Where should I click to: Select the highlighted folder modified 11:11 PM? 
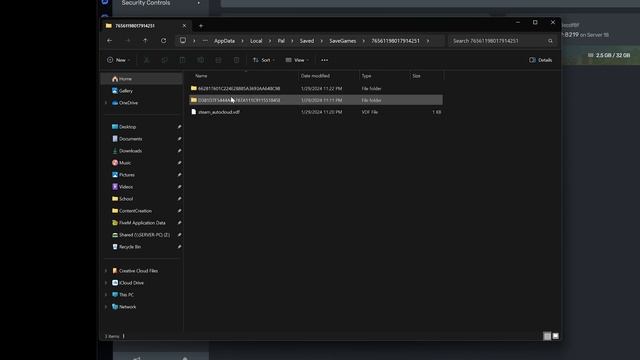pos(316,100)
